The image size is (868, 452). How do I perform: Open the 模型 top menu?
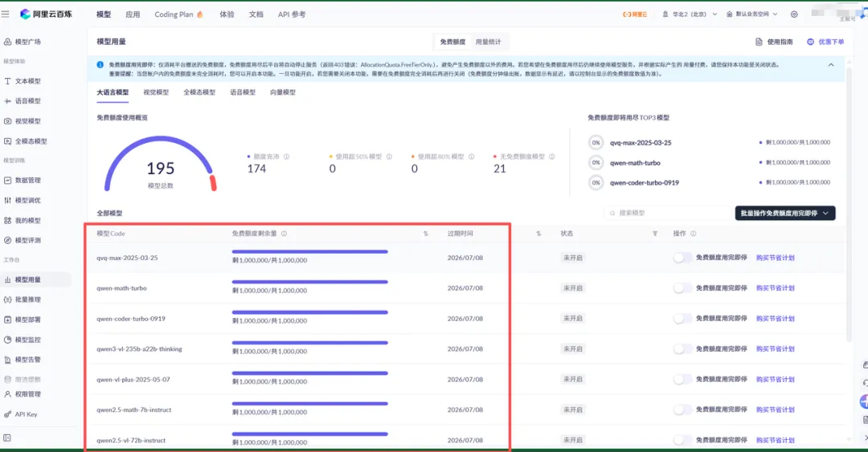click(104, 14)
